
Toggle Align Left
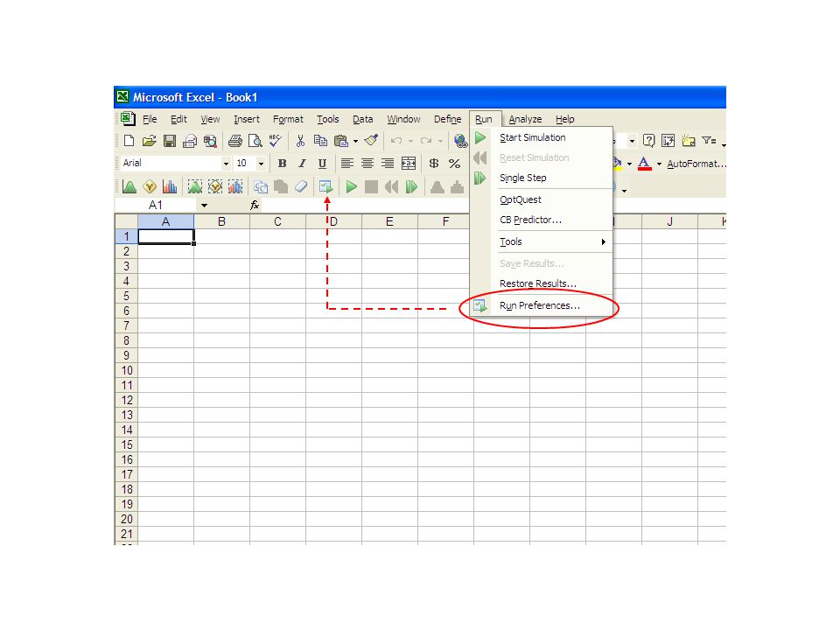(347, 164)
